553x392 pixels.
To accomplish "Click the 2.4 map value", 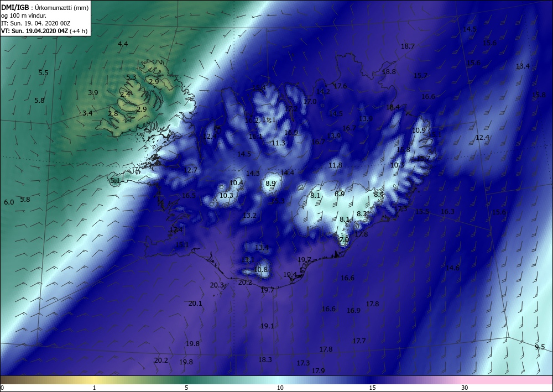I will (x=125, y=95).
